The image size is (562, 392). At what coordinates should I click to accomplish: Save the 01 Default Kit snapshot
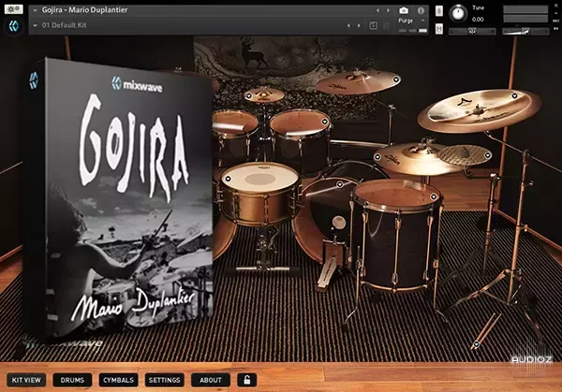coord(373,25)
